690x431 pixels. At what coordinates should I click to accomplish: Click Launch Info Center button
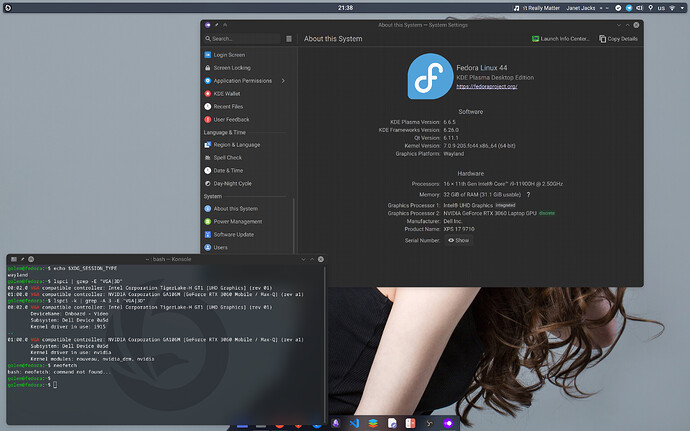[560, 39]
